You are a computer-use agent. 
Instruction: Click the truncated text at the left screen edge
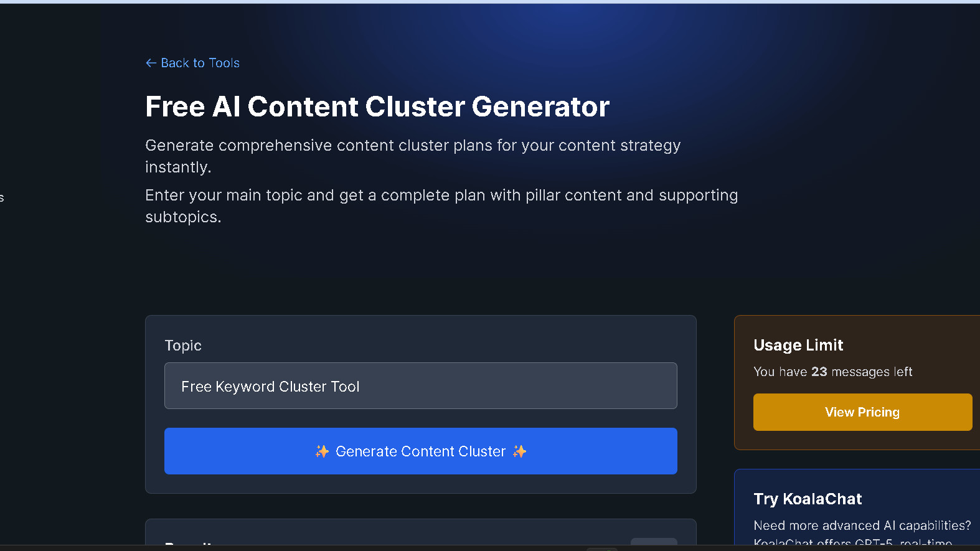click(x=2, y=197)
